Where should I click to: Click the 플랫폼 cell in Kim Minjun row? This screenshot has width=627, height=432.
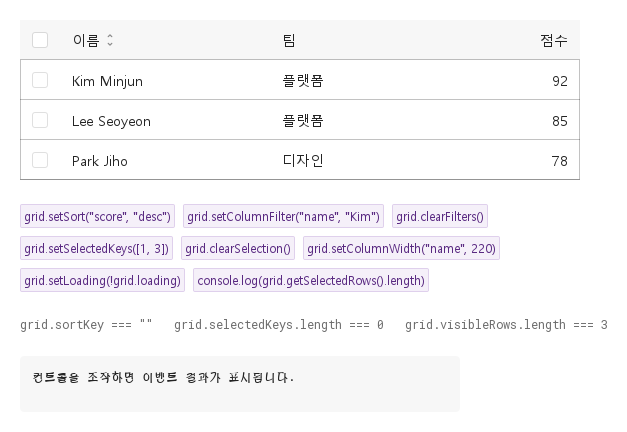[x=303, y=81]
